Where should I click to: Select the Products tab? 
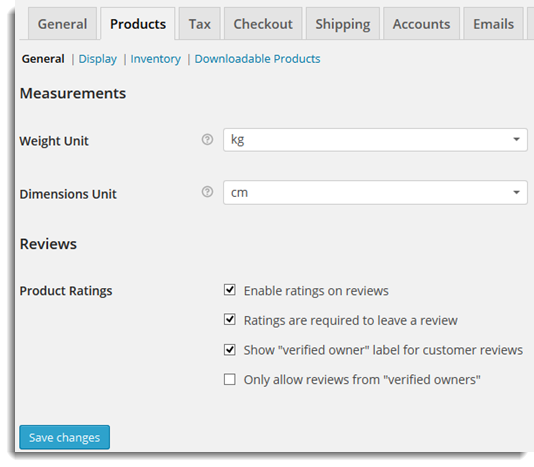[x=138, y=24]
